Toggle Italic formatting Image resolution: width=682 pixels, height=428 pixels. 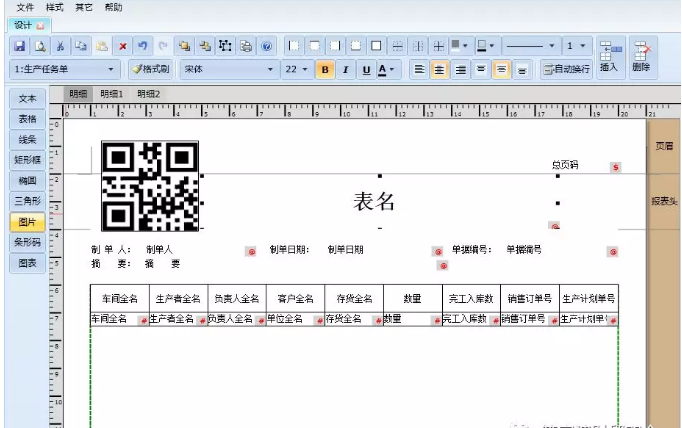[346, 70]
